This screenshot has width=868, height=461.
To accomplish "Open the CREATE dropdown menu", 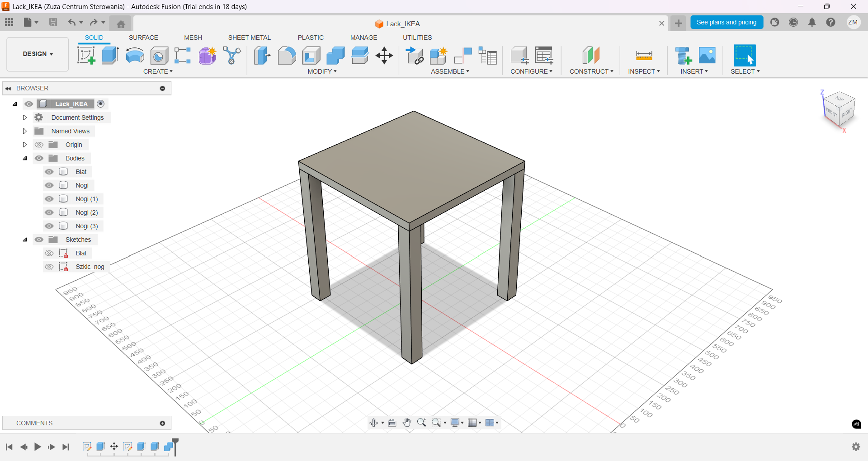I will (x=158, y=71).
